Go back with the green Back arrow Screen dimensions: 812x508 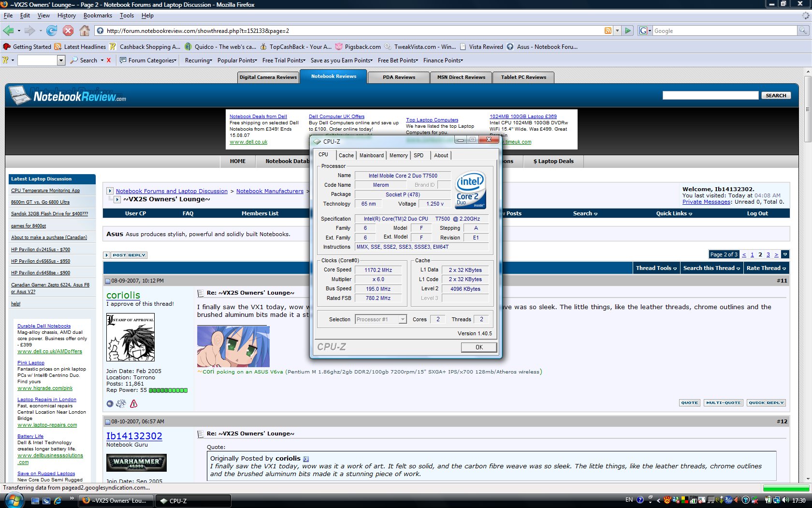tap(8, 30)
